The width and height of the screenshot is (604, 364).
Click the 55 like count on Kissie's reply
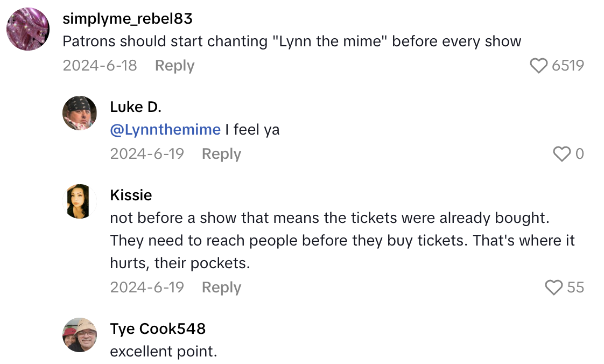pos(575,288)
